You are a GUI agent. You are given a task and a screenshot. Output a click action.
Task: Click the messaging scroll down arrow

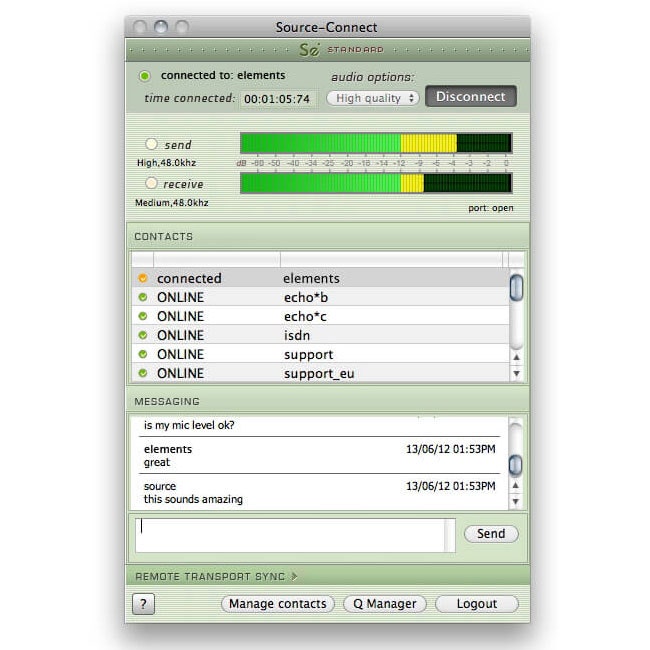(x=515, y=501)
